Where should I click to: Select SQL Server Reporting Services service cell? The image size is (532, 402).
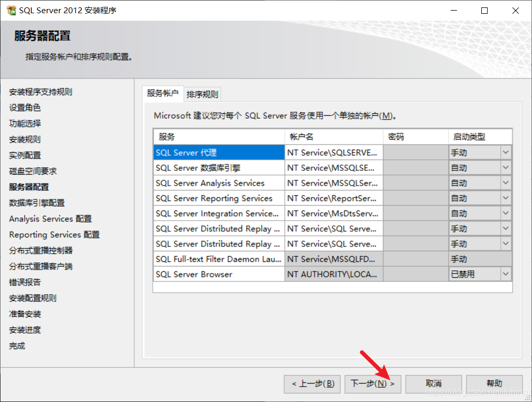[219, 198]
